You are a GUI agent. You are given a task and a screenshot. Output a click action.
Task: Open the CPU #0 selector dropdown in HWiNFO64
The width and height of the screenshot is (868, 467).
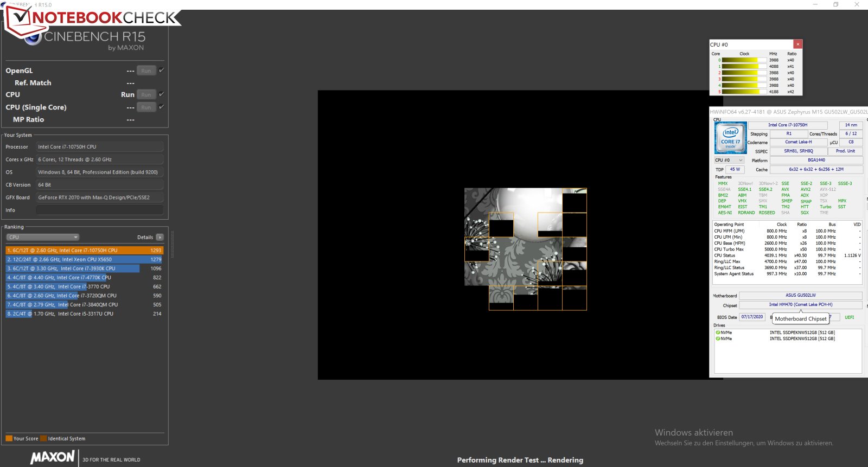729,160
